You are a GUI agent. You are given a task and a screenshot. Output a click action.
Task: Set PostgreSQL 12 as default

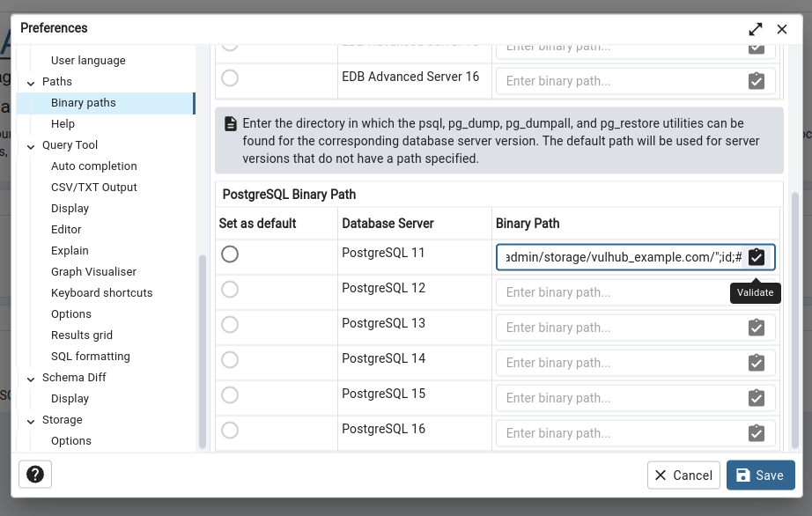pos(230,290)
